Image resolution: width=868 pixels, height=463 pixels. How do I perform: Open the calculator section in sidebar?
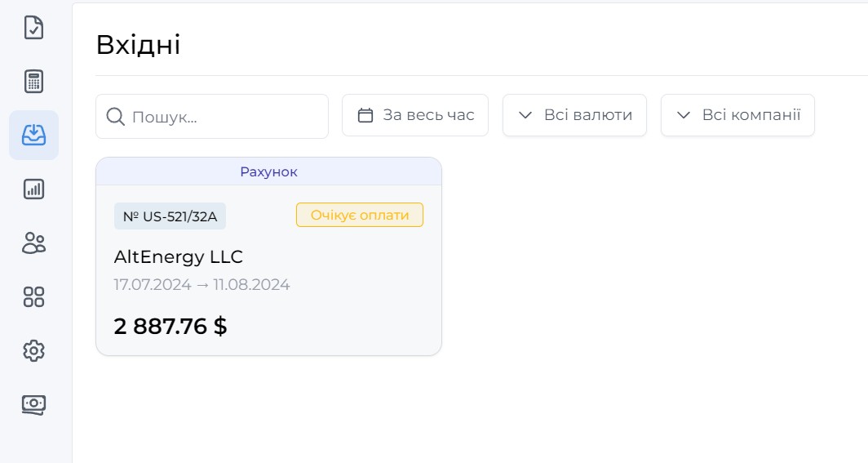click(33, 82)
